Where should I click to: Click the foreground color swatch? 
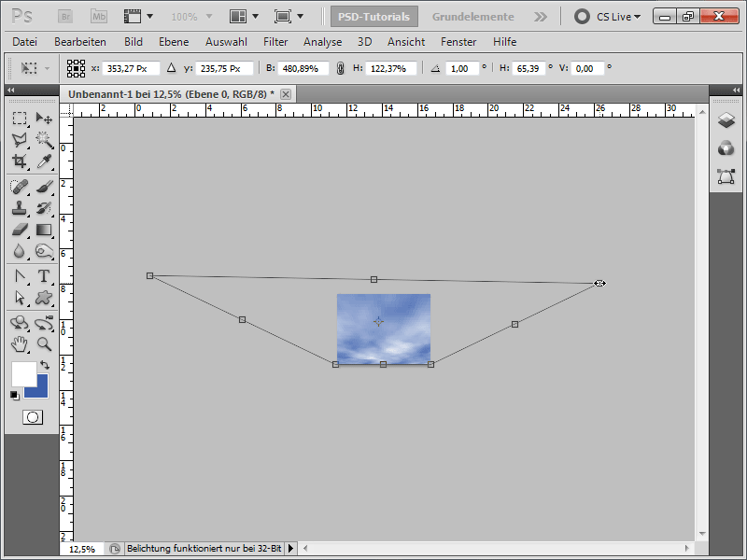[x=23, y=373]
